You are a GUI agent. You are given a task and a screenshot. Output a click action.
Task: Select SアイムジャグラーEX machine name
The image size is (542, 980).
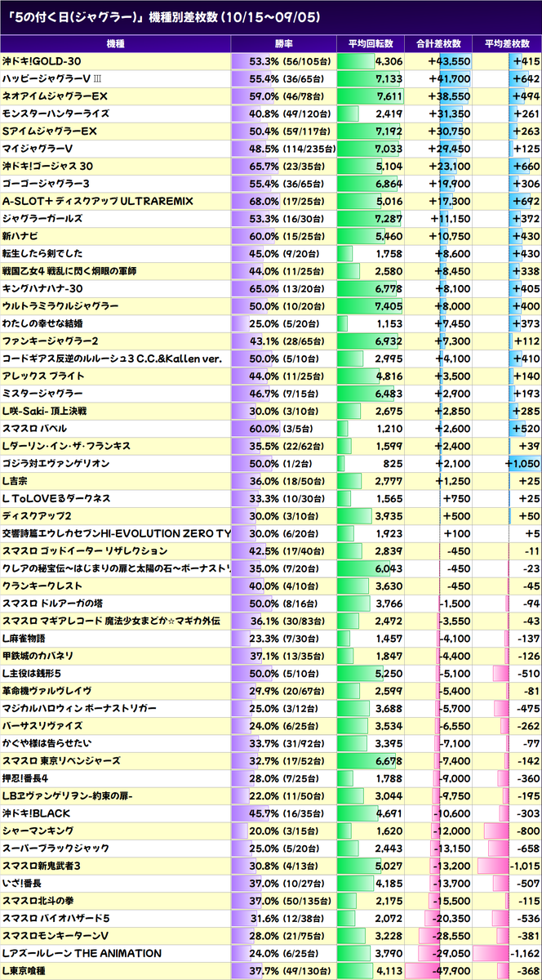[50, 131]
